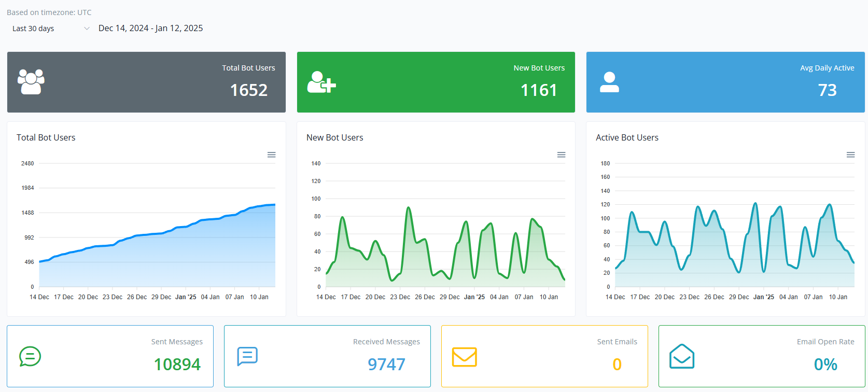The width and height of the screenshot is (868, 392).
Task: Click the 23 Dec peak on New Bot Users chart
Action: 409,208
